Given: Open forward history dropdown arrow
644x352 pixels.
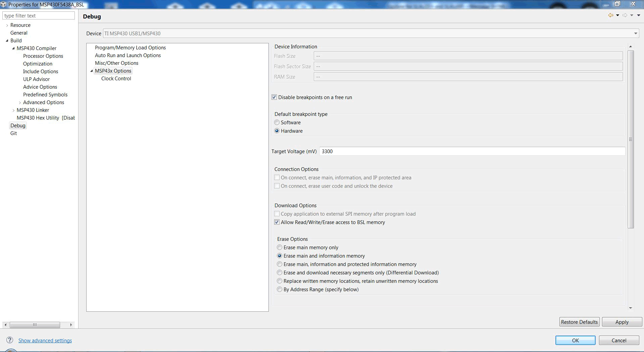Looking at the screenshot, I should pyautogui.click(x=632, y=15).
